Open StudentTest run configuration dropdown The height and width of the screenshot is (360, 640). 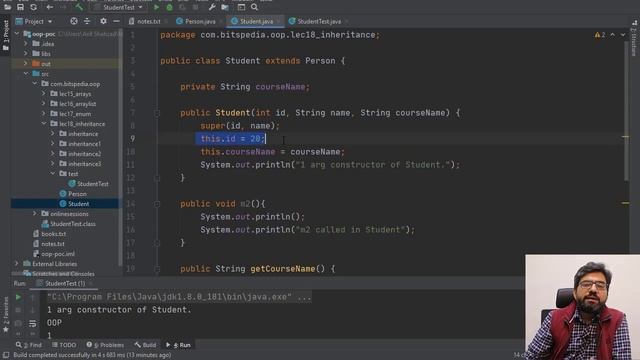coord(118,7)
